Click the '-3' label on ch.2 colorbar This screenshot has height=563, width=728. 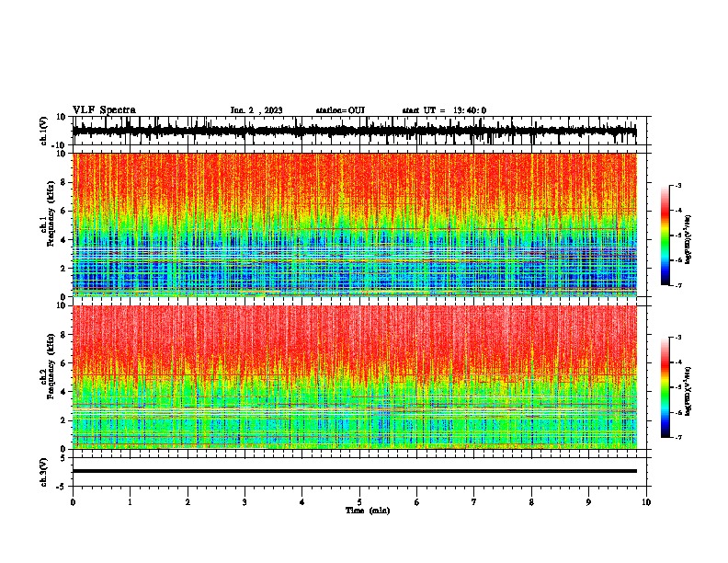(677, 338)
